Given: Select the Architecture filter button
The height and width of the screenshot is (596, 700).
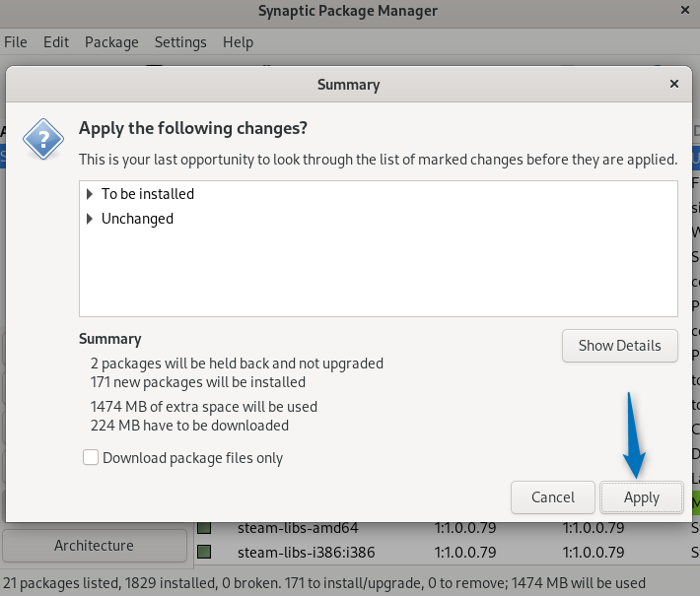Looking at the screenshot, I should coord(94,545).
